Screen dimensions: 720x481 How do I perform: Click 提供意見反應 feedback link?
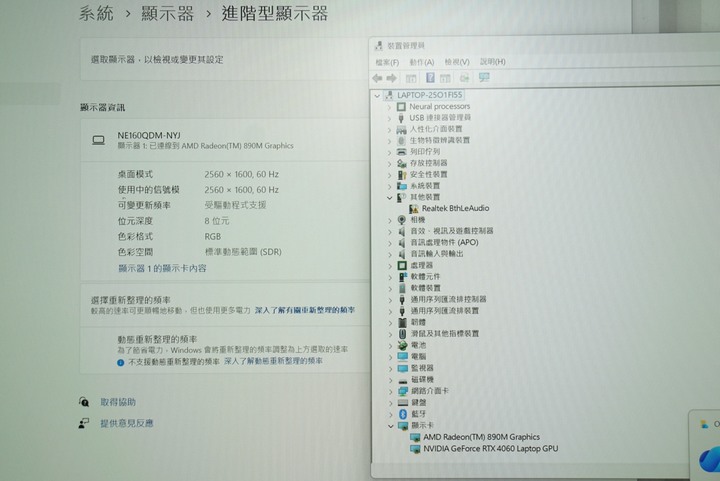point(126,423)
